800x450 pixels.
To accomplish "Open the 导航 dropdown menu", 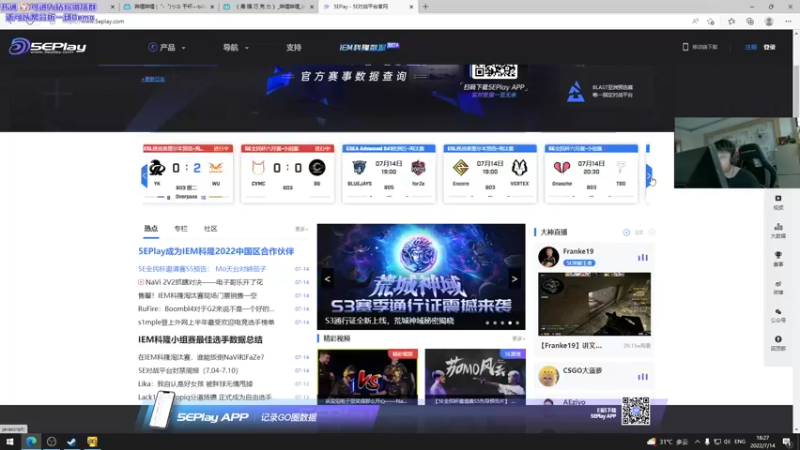I will click(235, 47).
